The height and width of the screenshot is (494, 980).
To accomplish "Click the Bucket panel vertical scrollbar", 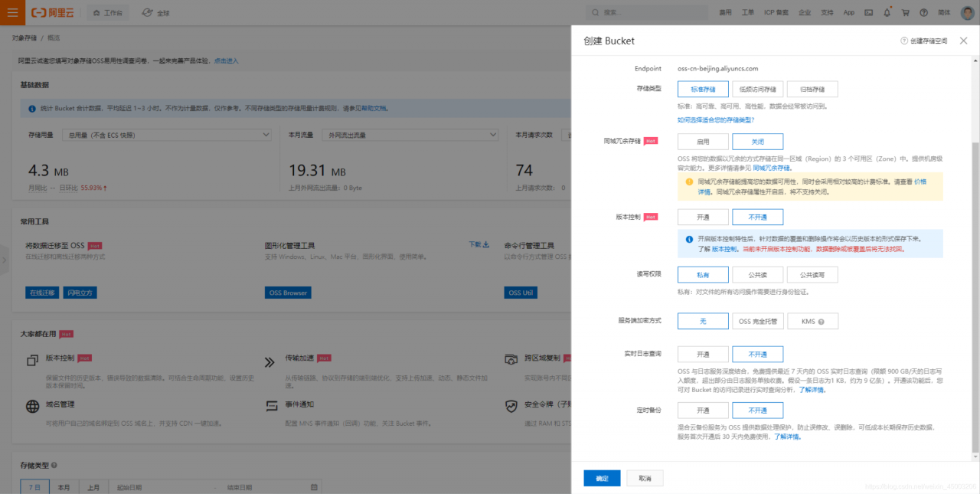I will coord(975,297).
